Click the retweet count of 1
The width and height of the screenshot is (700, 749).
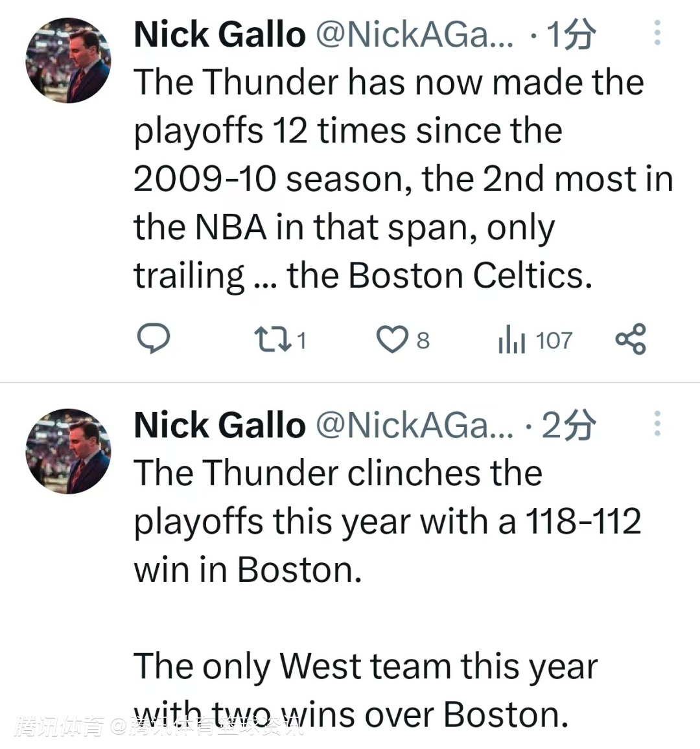pos(301,340)
